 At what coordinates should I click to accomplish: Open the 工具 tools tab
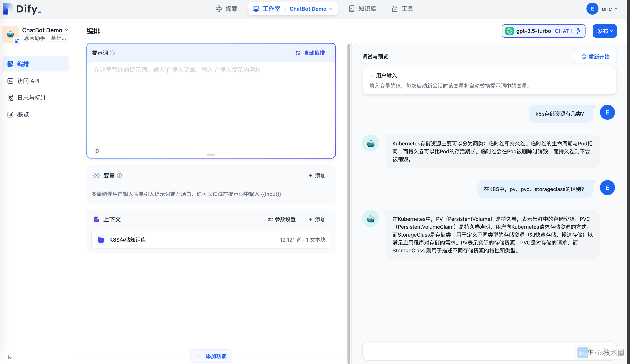pyautogui.click(x=402, y=9)
